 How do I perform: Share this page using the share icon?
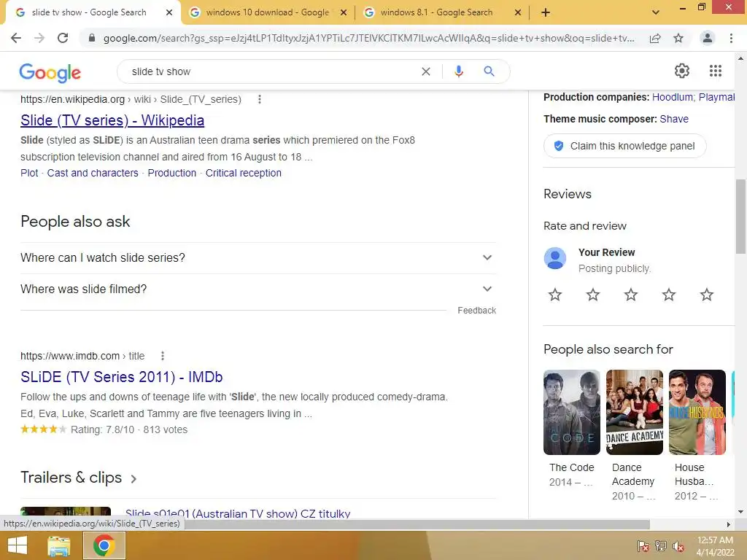tap(655, 39)
